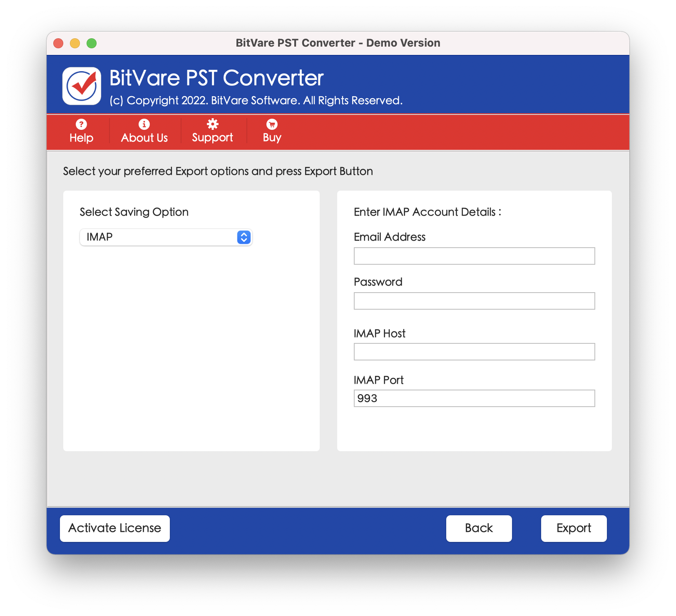Screen dimensions: 676x616
Task: Click the Back button
Action: (478, 528)
